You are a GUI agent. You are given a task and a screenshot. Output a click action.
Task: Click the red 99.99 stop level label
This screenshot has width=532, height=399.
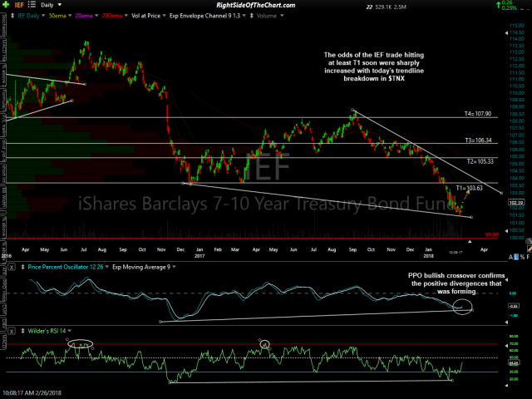pyautogui.click(x=492, y=234)
